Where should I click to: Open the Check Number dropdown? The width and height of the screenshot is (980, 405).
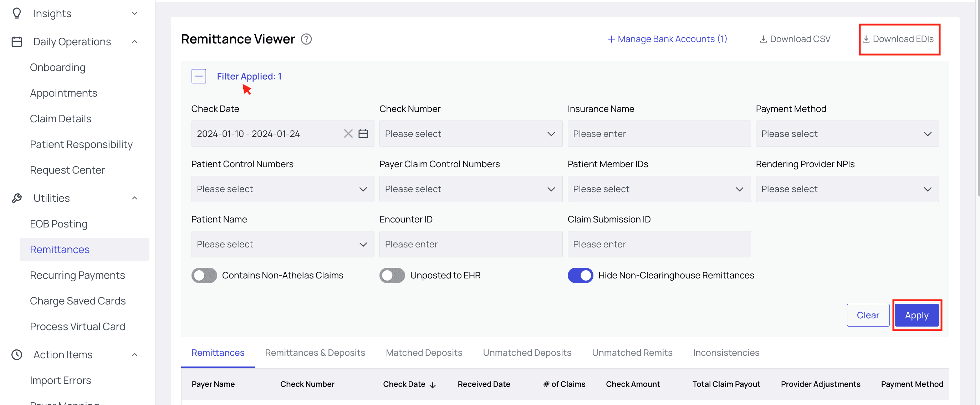[x=471, y=134]
